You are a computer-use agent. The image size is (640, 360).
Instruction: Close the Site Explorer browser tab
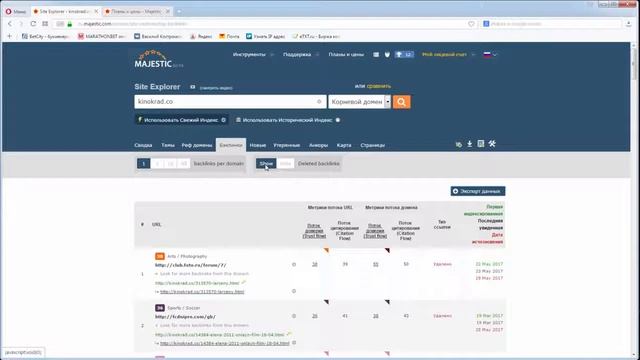[x=96, y=11]
